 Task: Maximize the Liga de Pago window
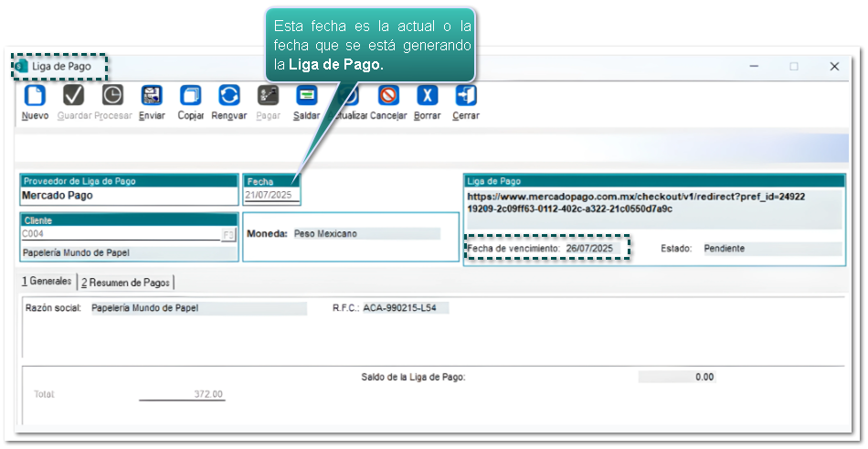pyautogui.click(x=794, y=66)
